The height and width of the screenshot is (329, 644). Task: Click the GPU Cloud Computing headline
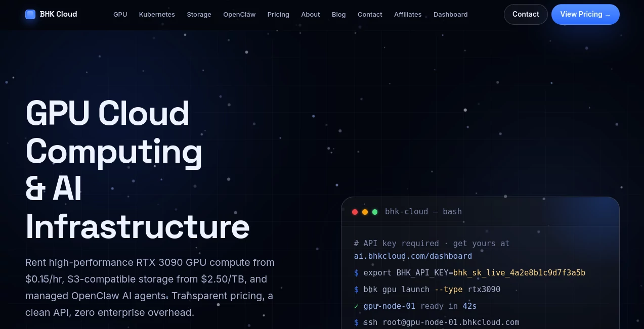click(138, 170)
